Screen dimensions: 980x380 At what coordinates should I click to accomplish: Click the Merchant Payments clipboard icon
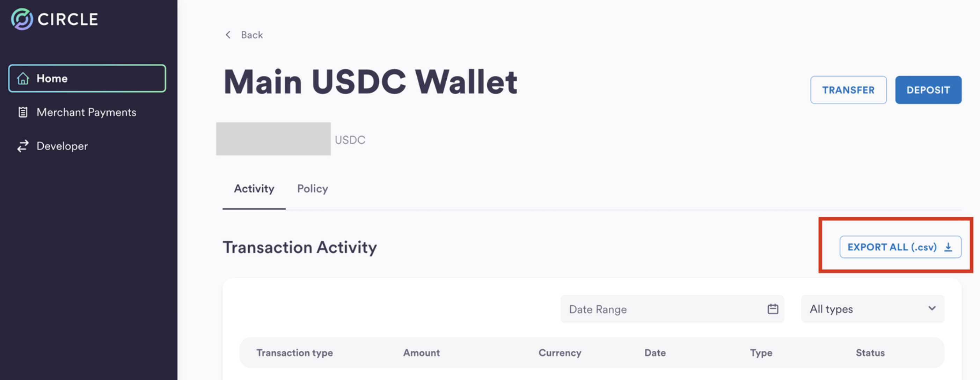[x=23, y=112]
